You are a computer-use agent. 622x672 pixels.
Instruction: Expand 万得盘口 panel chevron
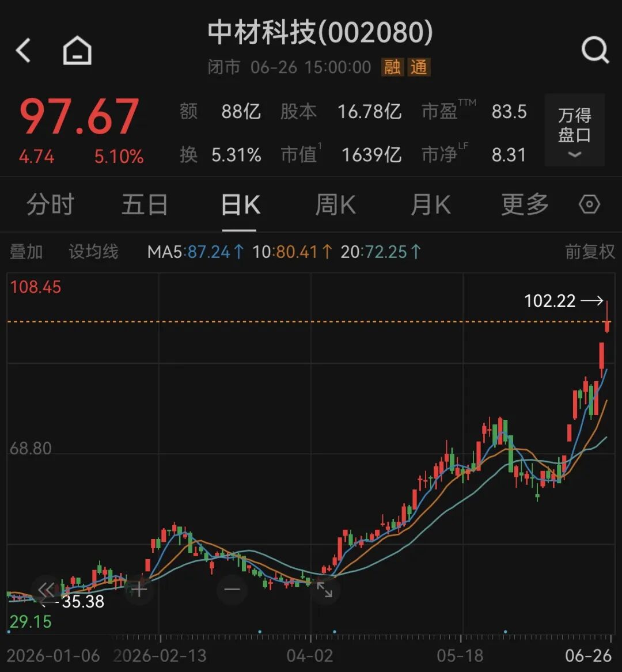574,130
